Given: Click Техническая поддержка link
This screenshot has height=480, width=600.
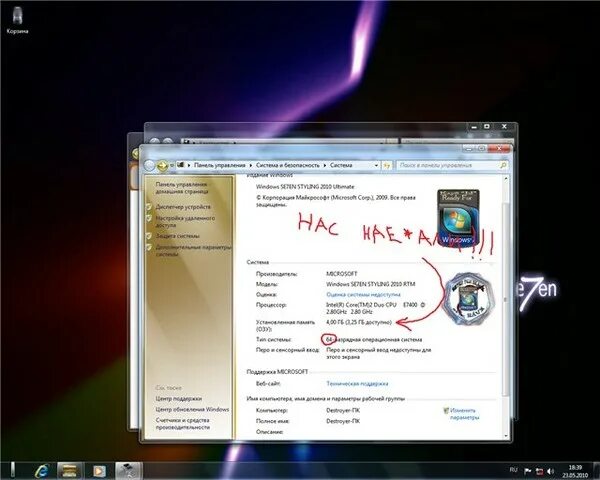Looking at the screenshot, I should 357,384.
